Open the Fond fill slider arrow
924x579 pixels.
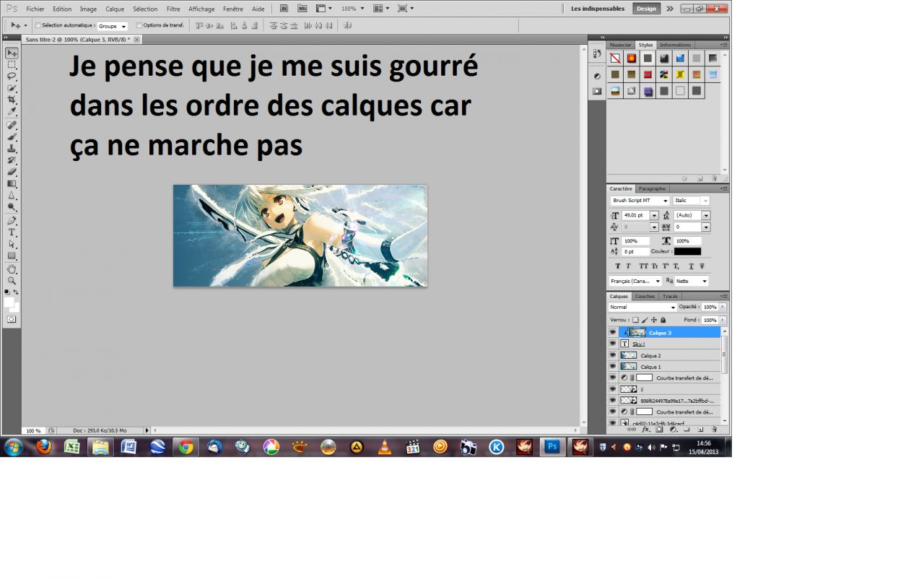723,320
